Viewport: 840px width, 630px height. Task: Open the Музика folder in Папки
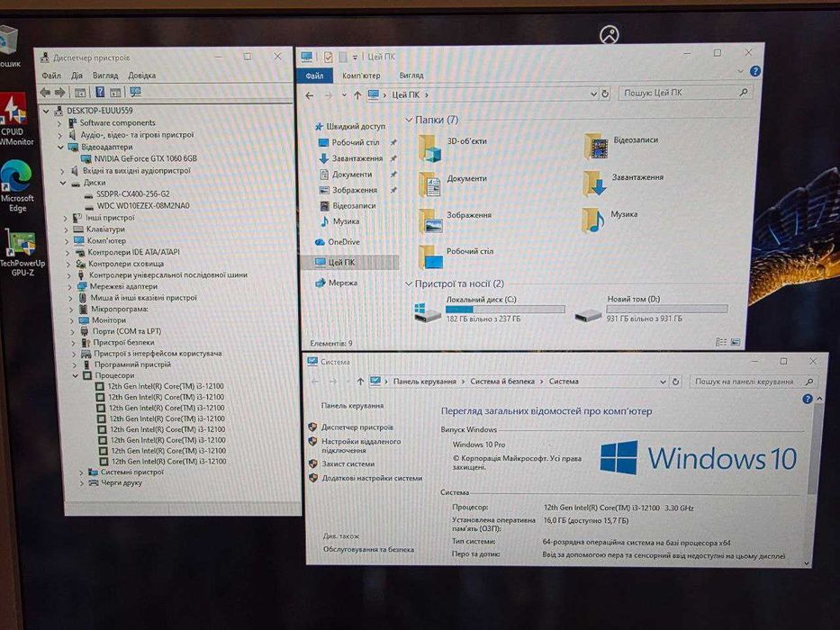tap(610, 220)
